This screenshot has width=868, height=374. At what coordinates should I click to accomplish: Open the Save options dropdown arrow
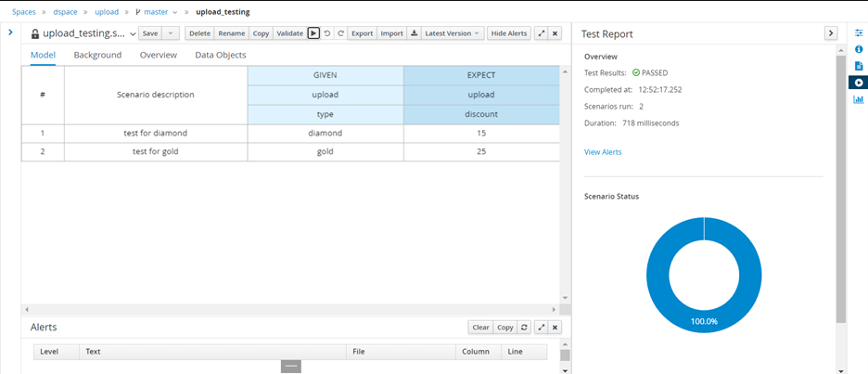[170, 33]
